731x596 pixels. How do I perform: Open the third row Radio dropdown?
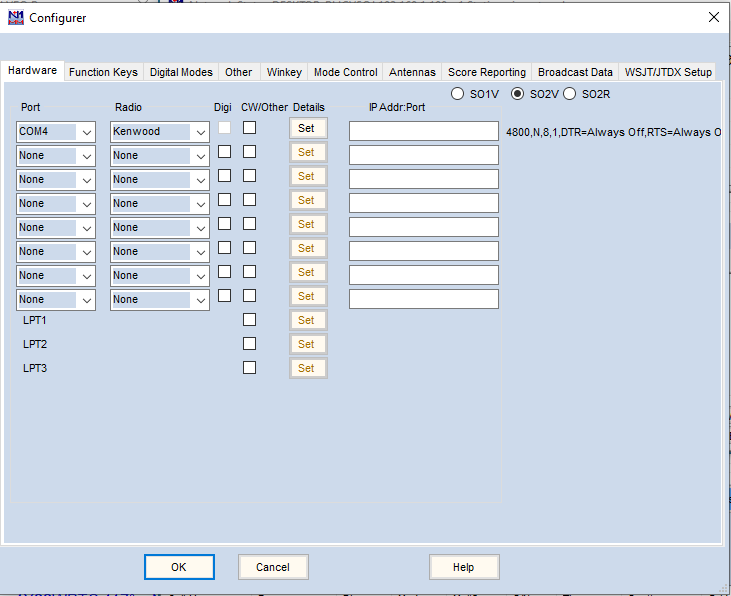[x=200, y=180]
